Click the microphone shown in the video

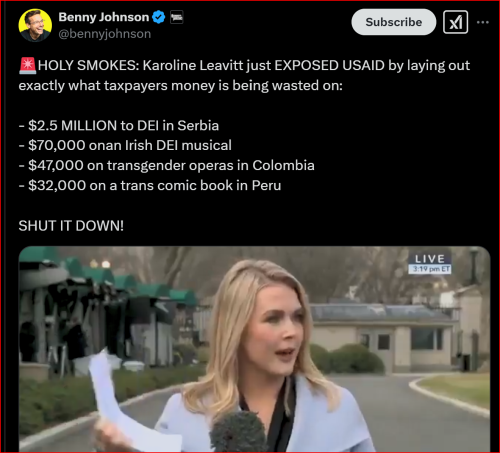pyautogui.click(x=238, y=432)
